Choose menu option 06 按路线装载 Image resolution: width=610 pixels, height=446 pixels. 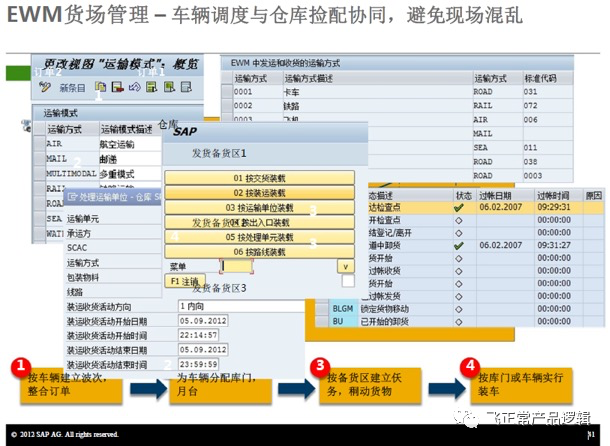coord(259,252)
